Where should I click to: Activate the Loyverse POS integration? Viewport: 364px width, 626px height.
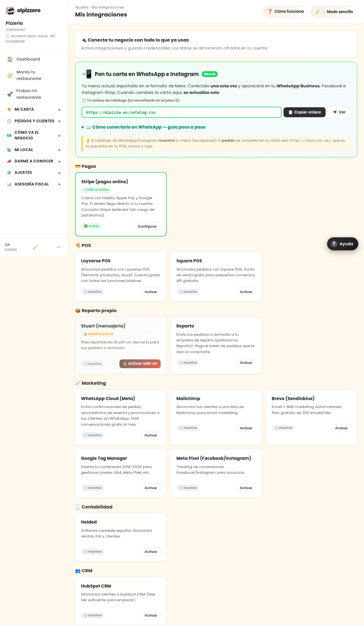point(151,292)
